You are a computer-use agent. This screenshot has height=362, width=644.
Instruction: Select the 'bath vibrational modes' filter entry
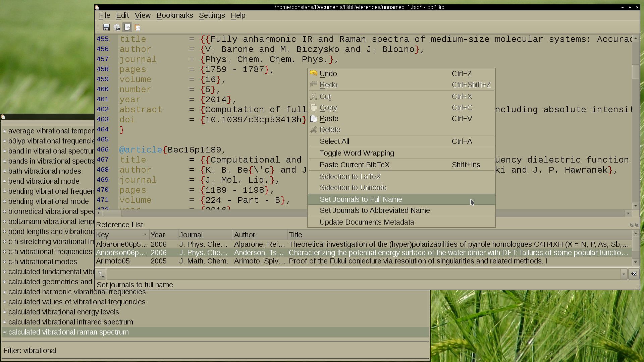pos(45,171)
